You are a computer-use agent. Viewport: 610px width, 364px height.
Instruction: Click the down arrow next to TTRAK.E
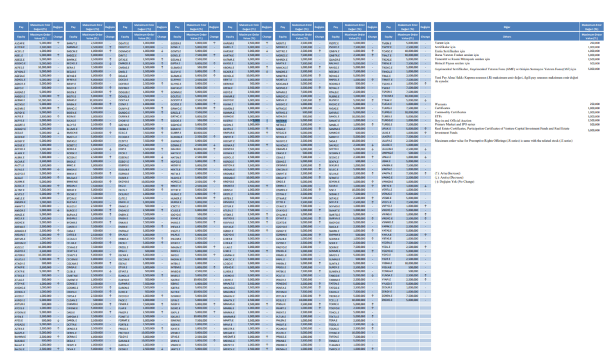pos(425,100)
